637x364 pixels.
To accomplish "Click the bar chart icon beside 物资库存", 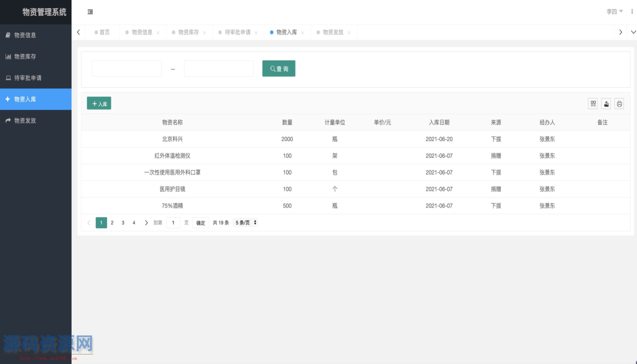I will tap(8, 56).
